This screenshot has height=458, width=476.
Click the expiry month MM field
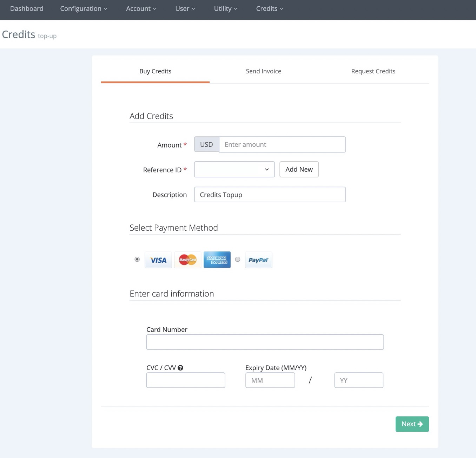270,380
